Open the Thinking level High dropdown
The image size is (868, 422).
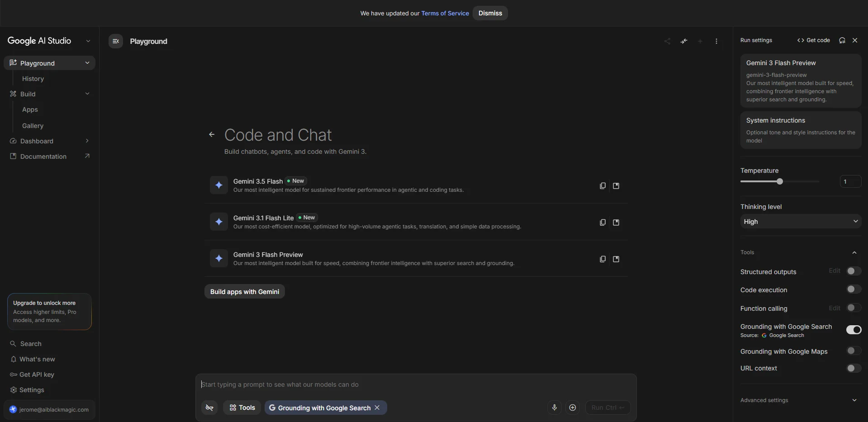coord(801,221)
